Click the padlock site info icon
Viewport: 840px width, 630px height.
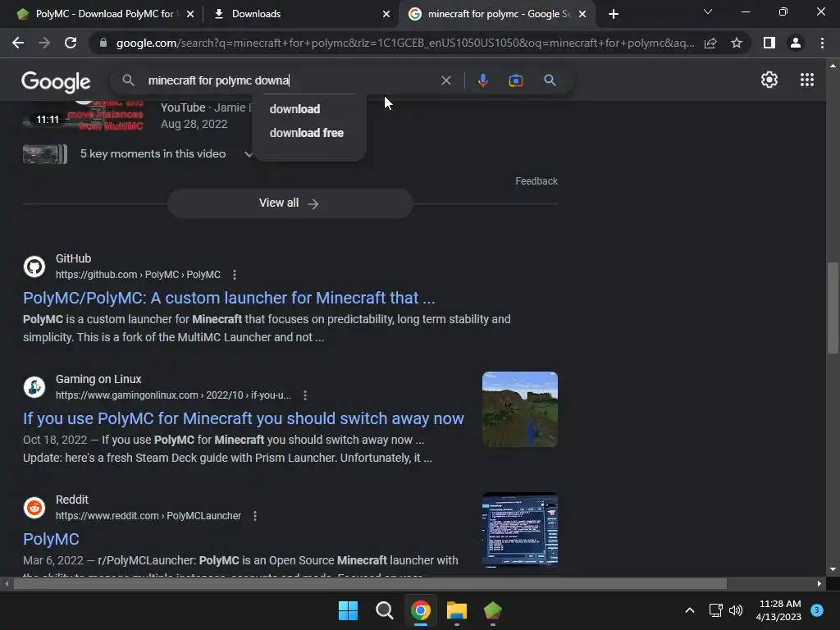pyautogui.click(x=103, y=43)
